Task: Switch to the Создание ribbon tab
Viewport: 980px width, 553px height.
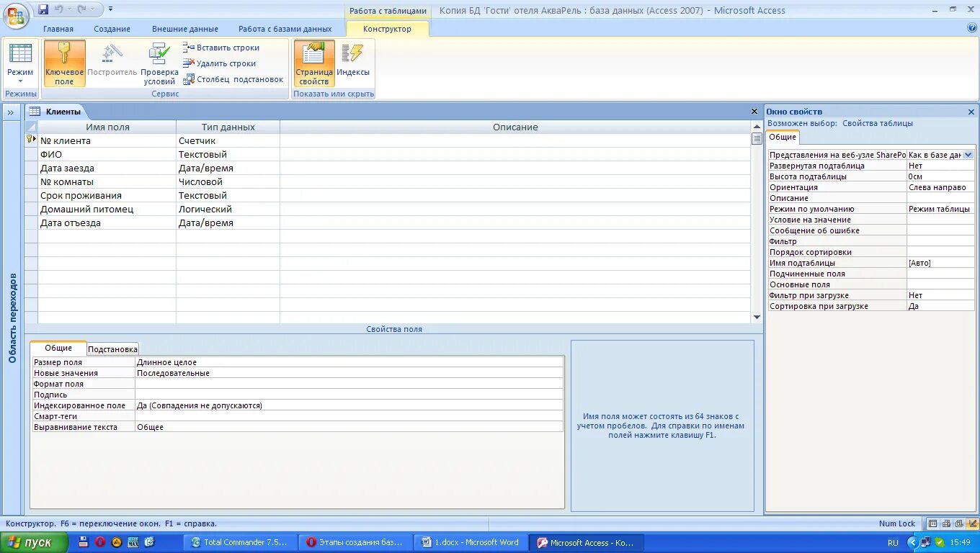Action: 112,29
